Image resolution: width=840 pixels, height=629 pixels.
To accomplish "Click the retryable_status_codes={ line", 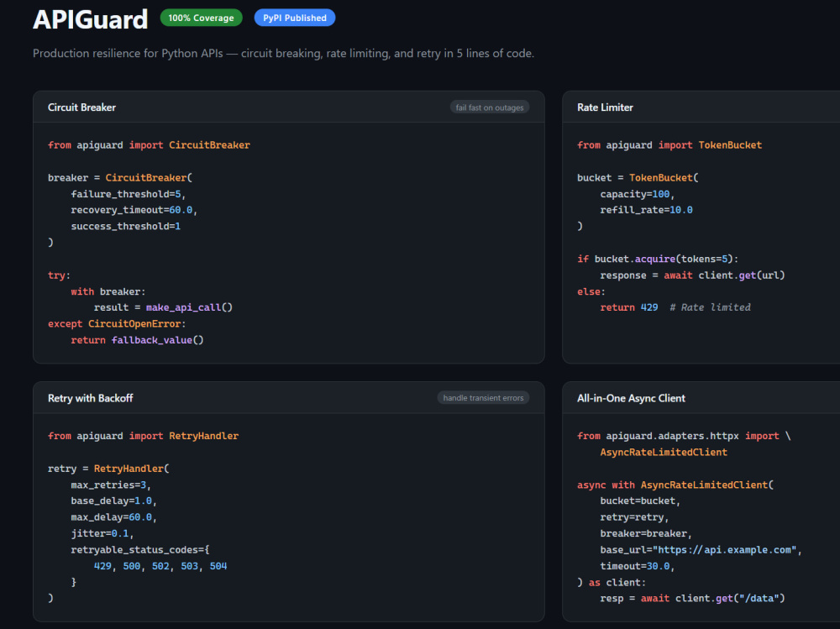I will [x=139, y=550].
